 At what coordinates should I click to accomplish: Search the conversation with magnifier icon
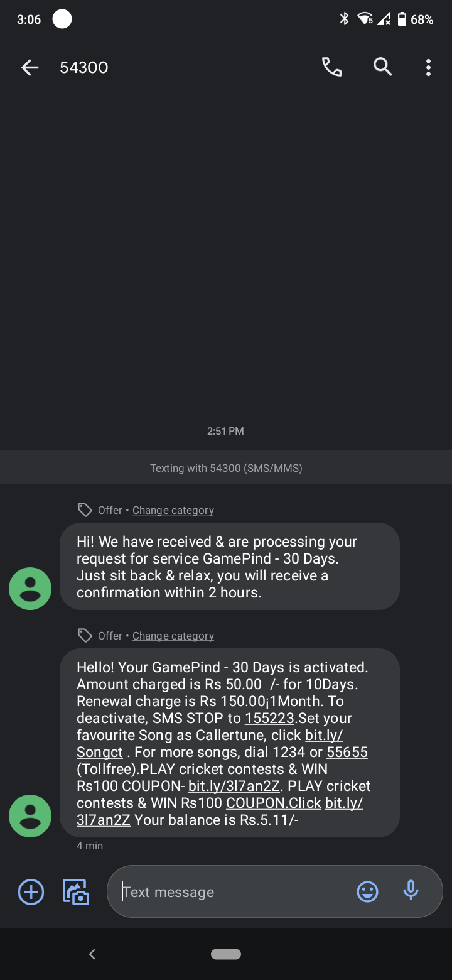pos(382,67)
